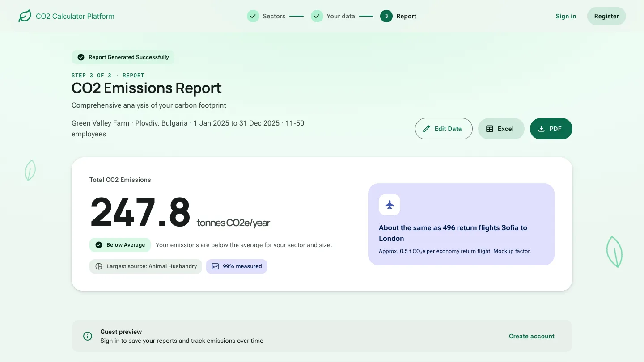Click the 496 return flights comparison text
The image size is (644, 362).
click(x=453, y=233)
